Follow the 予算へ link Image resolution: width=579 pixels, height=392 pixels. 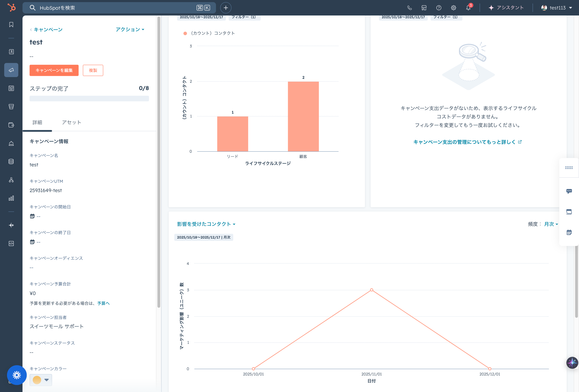click(103, 303)
